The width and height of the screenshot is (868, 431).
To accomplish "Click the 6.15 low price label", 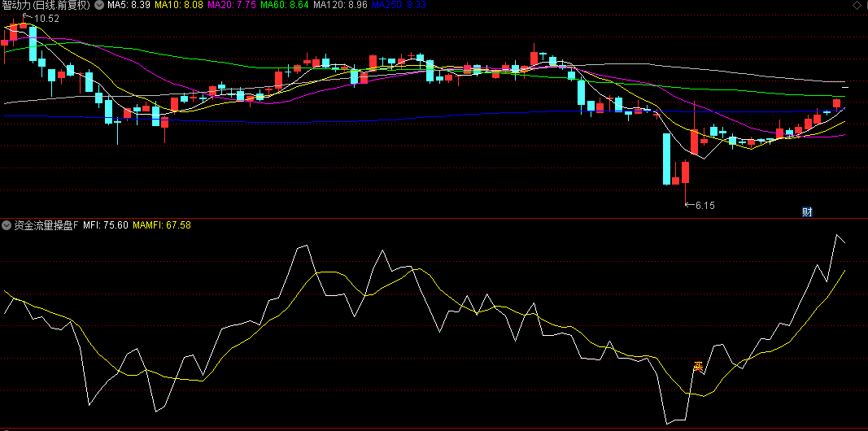I will (x=705, y=205).
